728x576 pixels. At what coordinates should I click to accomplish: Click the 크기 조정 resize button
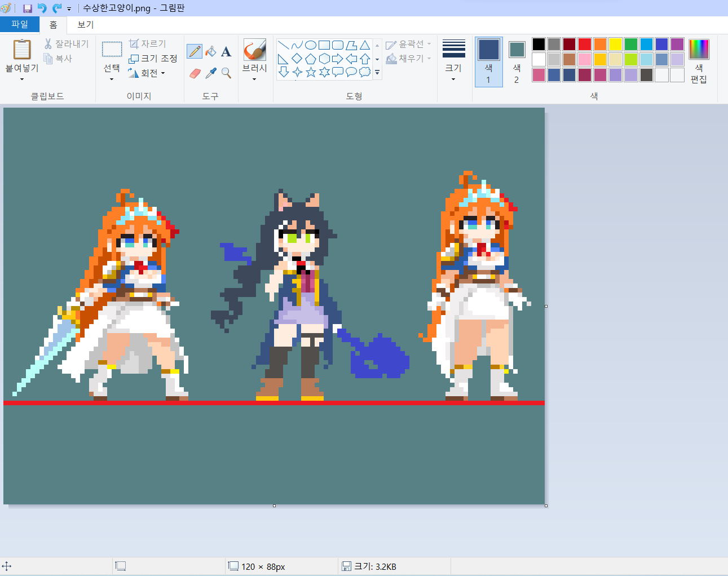(153, 59)
